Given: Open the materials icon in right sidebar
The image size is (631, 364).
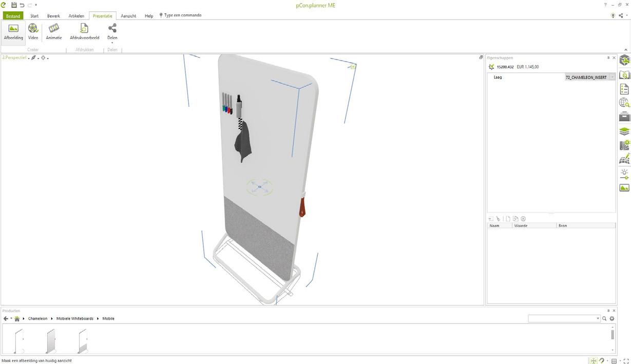Looking at the screenshot, I should (624, 146).
